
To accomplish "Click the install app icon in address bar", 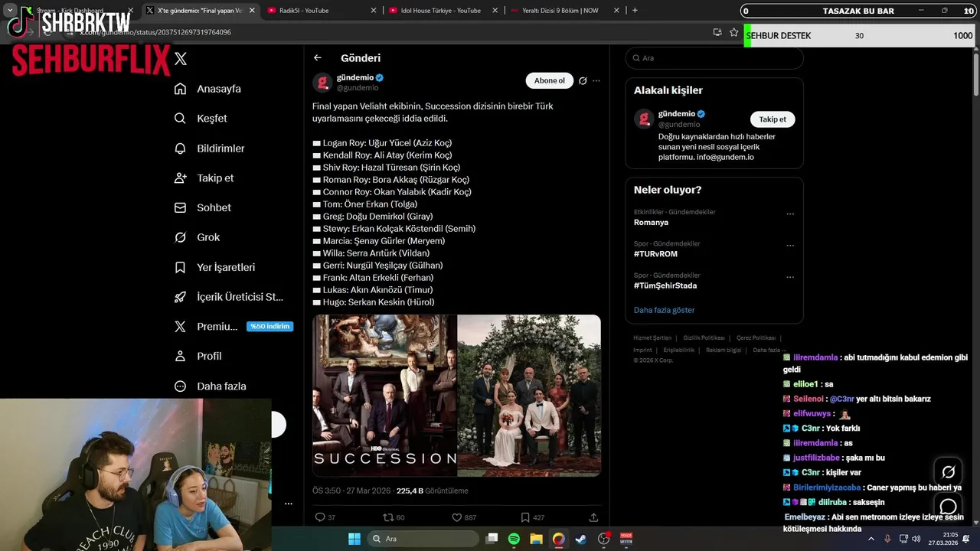I will pyautogui.click(x=717, y=32).
